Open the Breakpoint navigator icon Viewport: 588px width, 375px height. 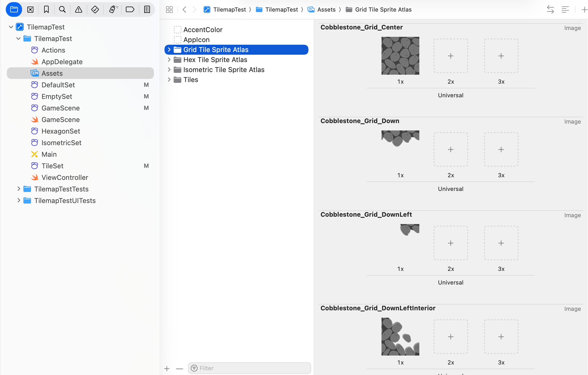[130, 10]
